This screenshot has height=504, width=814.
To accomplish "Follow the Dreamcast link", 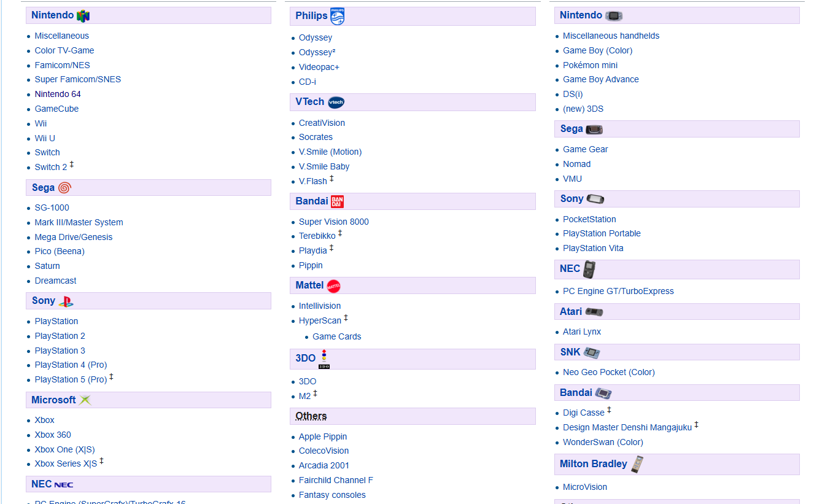I will coord(56,281).
